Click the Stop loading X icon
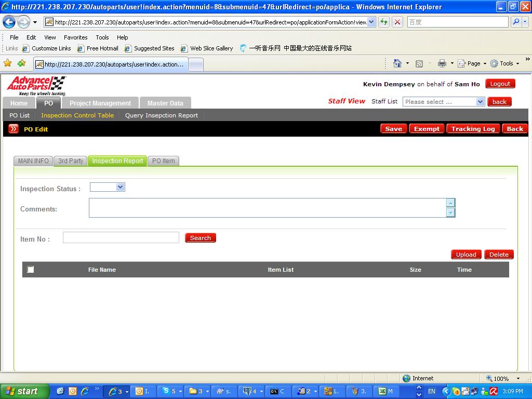 tap(397, 22)
